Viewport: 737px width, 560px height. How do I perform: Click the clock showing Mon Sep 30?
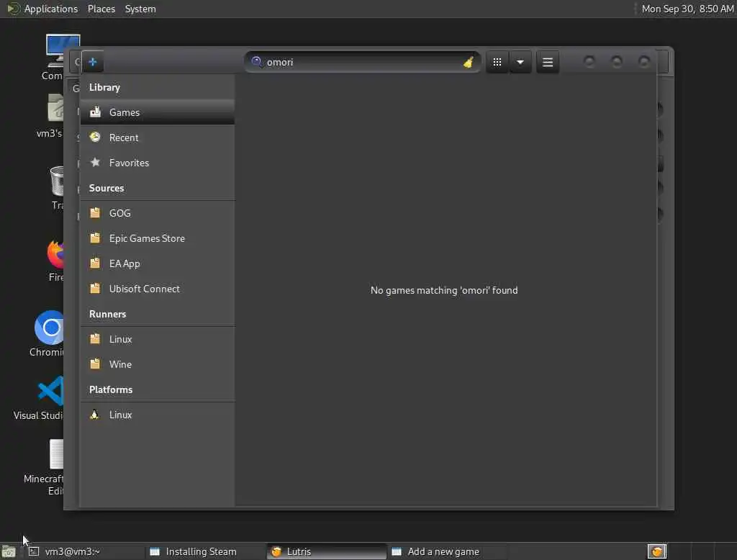[687, 9]
